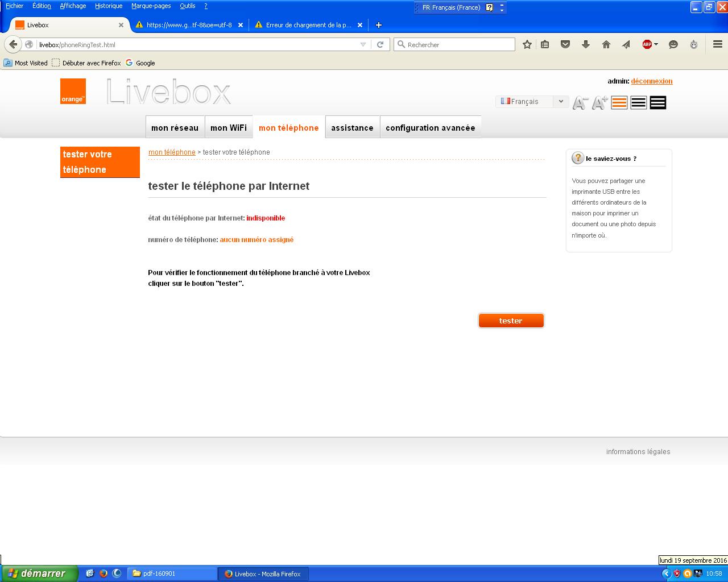Open a new tab with plus button
The width and height of the screenshot is (728, 582).
[379, 25]
